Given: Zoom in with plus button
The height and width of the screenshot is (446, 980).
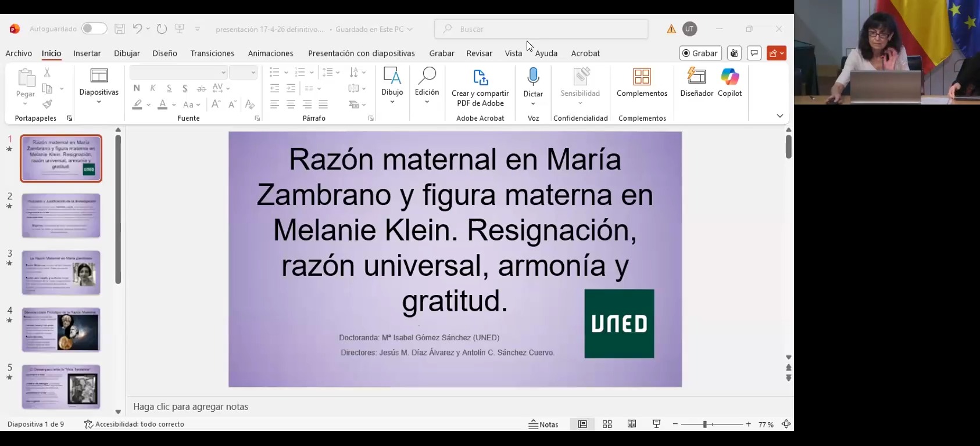Looking at the screenshot, I should 749,425.
